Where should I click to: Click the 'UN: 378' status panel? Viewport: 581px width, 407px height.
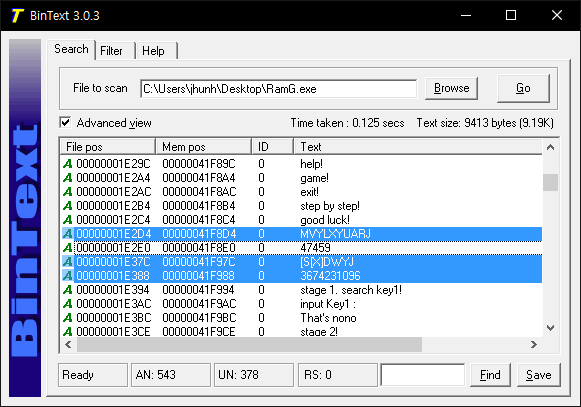[x=254, y=375]
